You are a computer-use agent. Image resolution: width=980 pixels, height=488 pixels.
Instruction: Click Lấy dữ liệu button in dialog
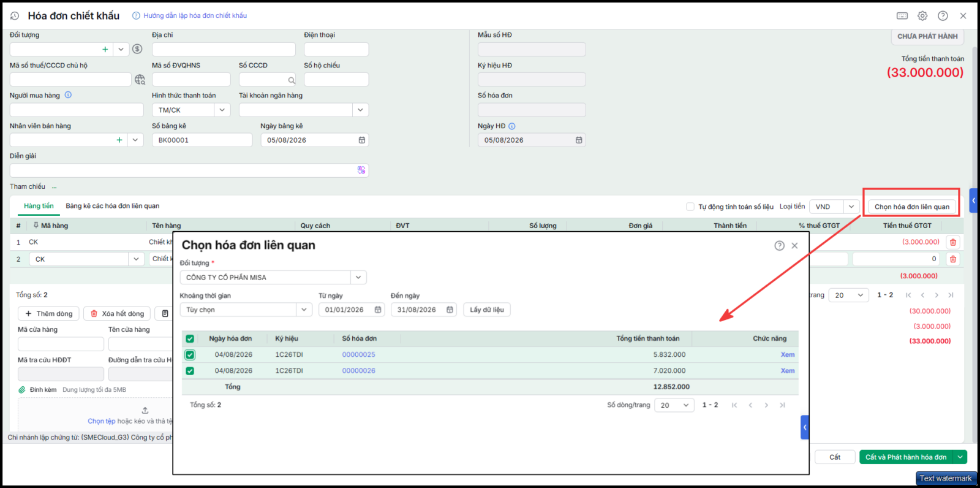(487, 310)
